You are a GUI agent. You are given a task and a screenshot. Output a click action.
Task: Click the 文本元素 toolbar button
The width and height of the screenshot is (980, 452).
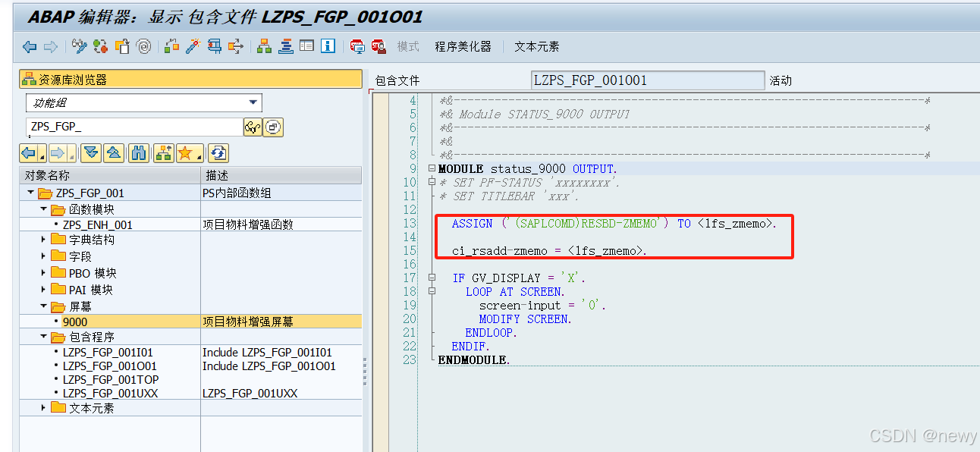tap(537, 47)
